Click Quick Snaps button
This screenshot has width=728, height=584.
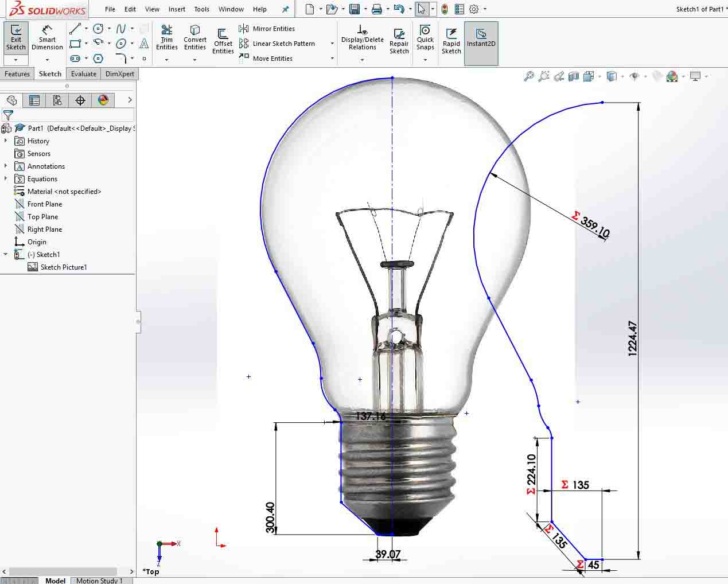(x=425, y=38)
